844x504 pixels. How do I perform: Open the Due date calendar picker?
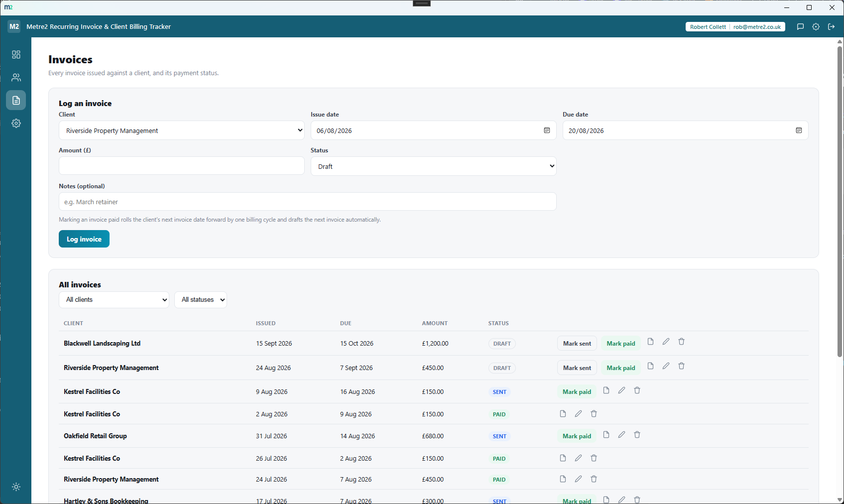click(799, 130)
